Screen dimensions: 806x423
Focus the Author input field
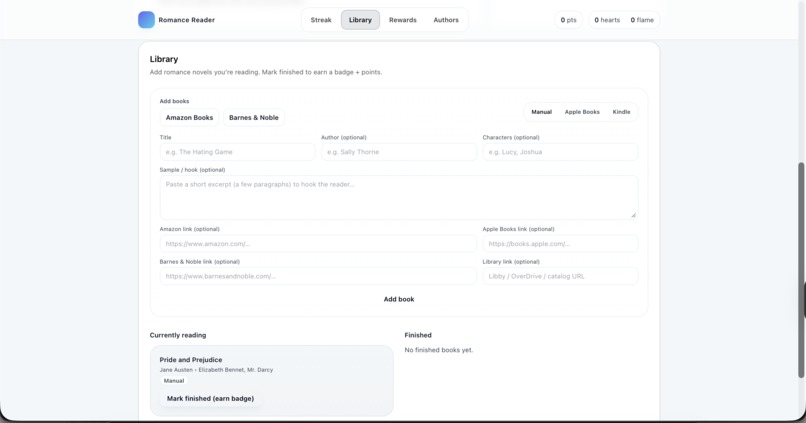click(x=399, y=152)
